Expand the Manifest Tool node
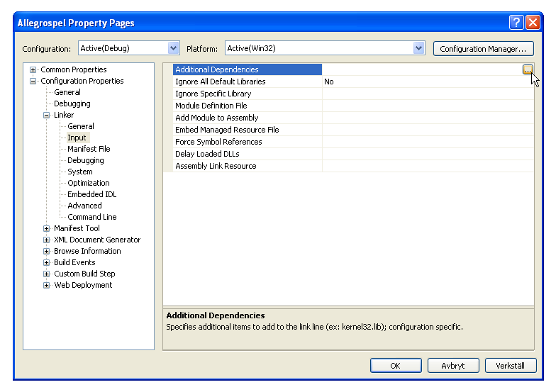This screenshot has width=556, height=392. tap(47, 228)
